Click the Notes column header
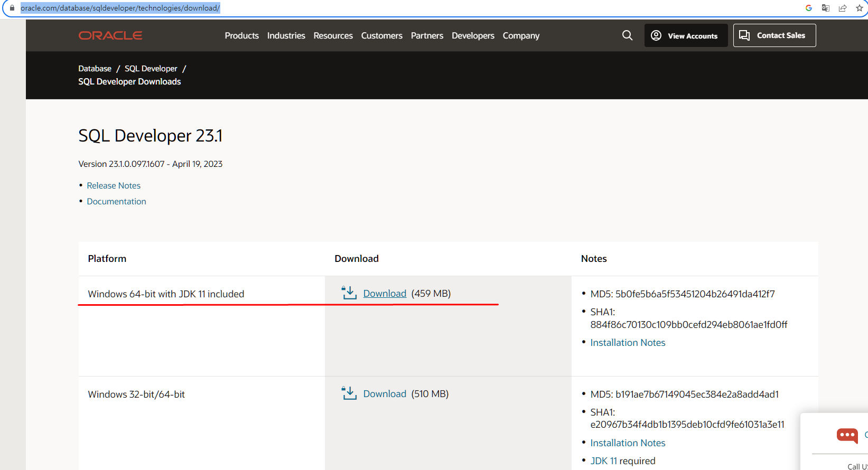The image size is (868, 470). (594, 258)
